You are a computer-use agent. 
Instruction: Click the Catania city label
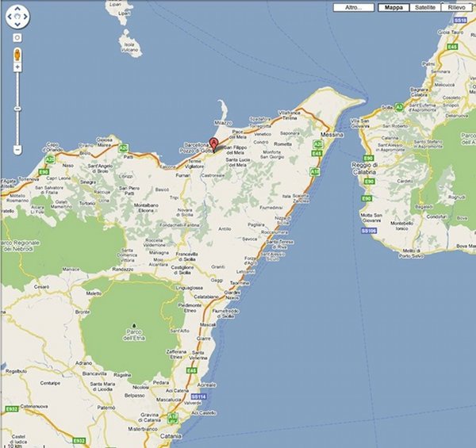171,436
